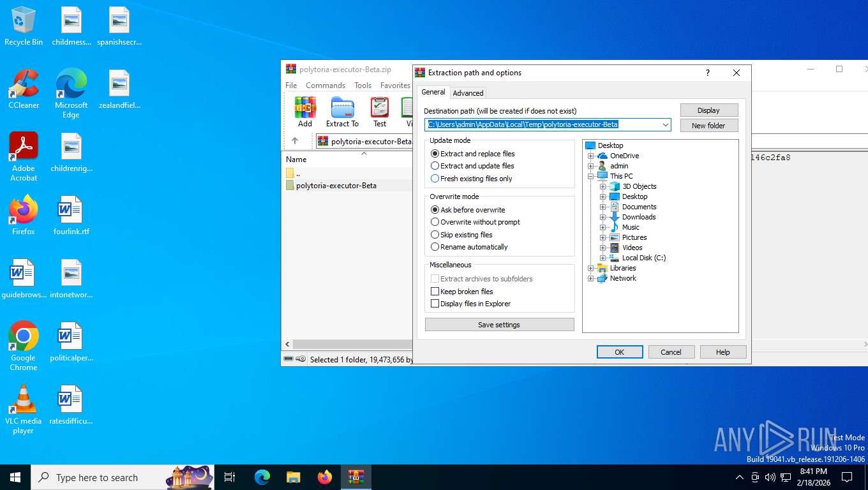868x490 pixels.
Task: Open the Favorites menu in WinRAR
Action: (x=395, y=85)
